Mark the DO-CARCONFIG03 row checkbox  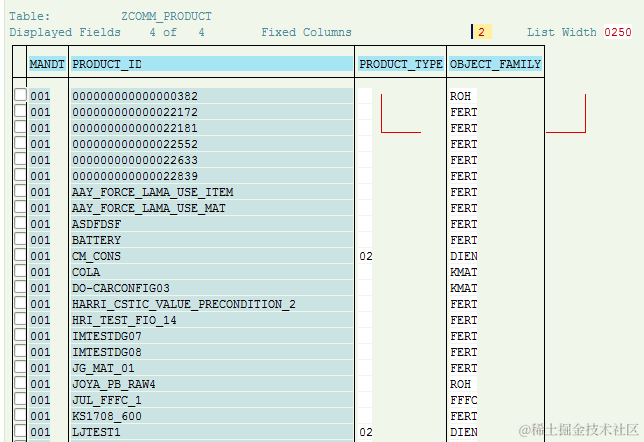(21, 287)
